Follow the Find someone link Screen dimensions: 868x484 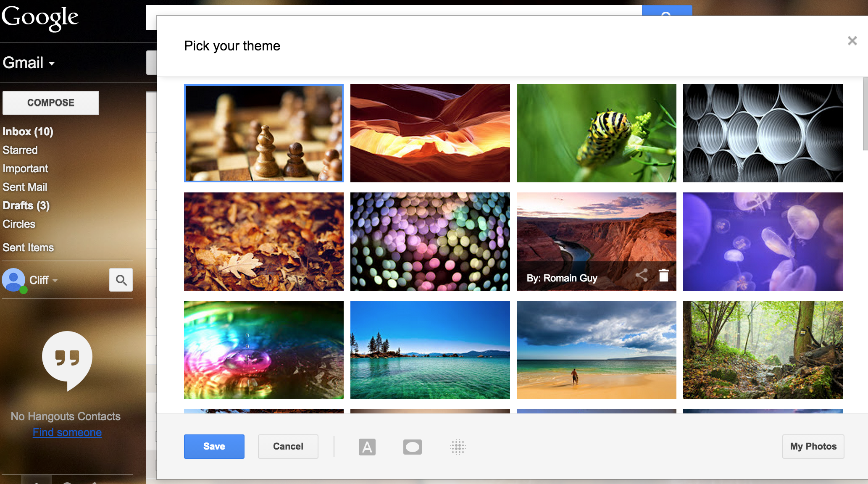pyautogui.click(x=67, y=432)
